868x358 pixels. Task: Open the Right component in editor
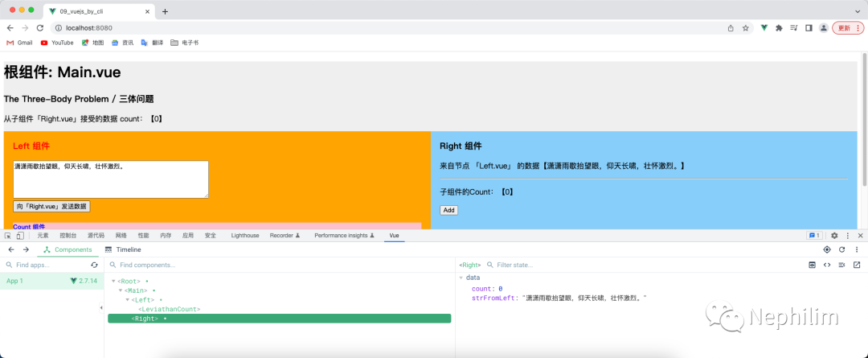coord(856,265)
